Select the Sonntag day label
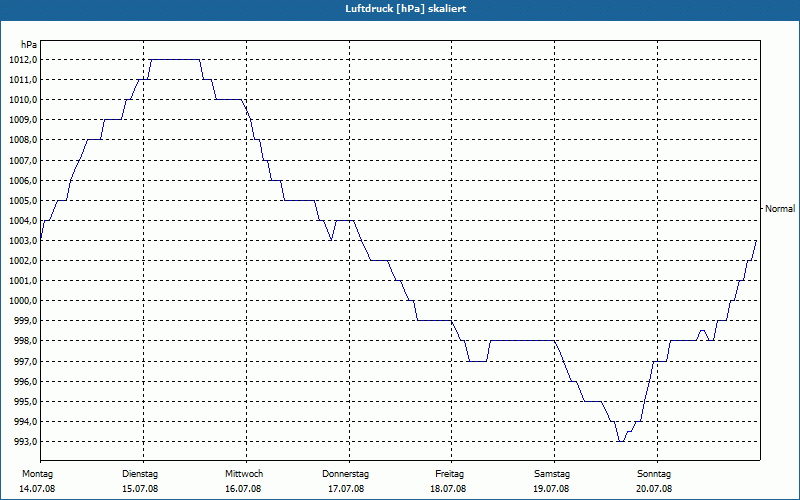This screenshot has width=800, height=500. coord(654,474)
